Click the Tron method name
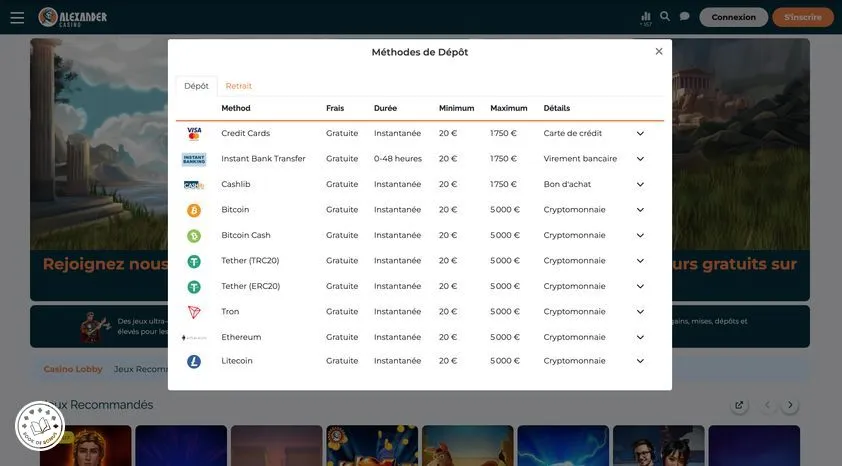The height and width of the screenshot is (466, 842). [230, 311]
